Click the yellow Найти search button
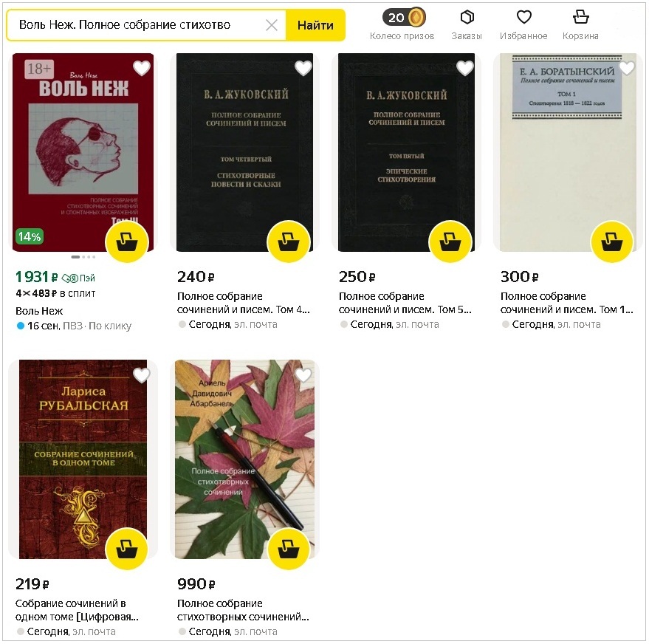Viewport: 649px width, 644px height. tap(315, 25)
